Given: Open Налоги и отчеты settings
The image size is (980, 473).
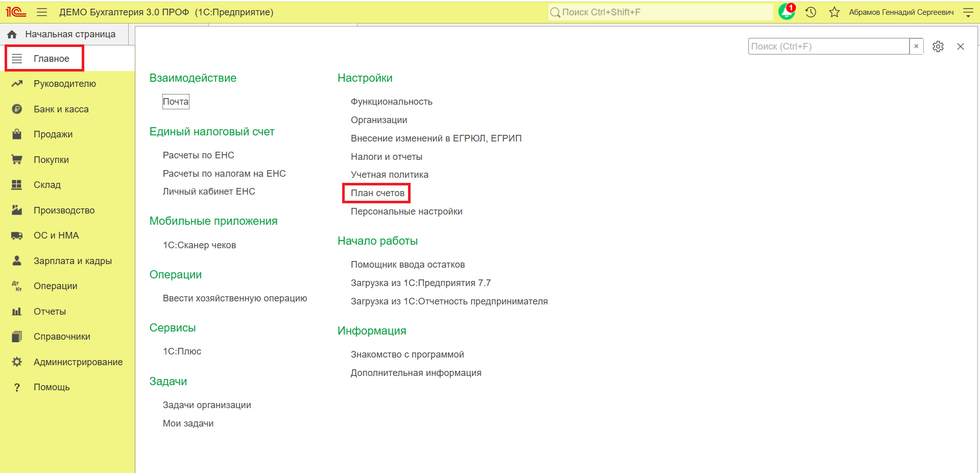Looking at the screenshot, I should [x=387, y=157].
